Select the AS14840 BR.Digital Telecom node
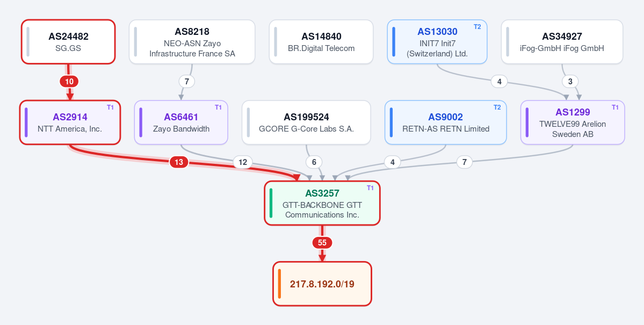This screenshot has height=325, width=644. point(321,42)
